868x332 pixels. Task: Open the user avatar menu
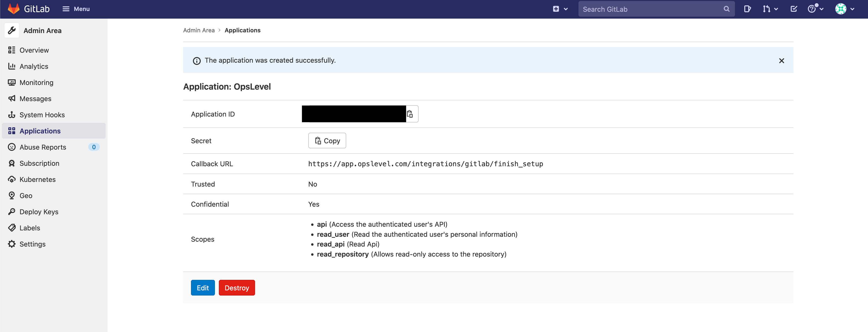point(845,9)
